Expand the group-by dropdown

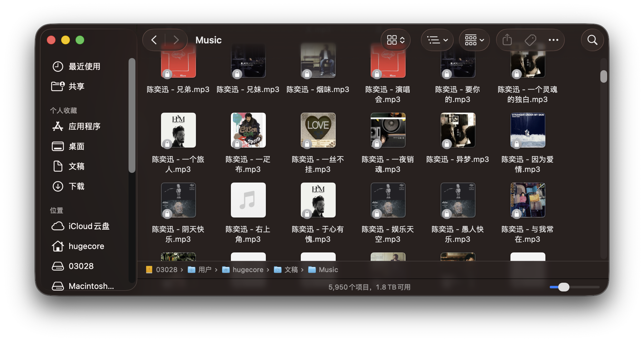click(x=474, y=40)
